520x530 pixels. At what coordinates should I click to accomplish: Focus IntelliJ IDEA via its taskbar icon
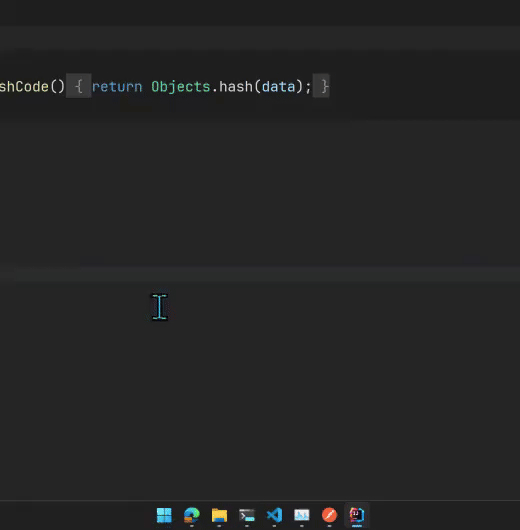357,515
